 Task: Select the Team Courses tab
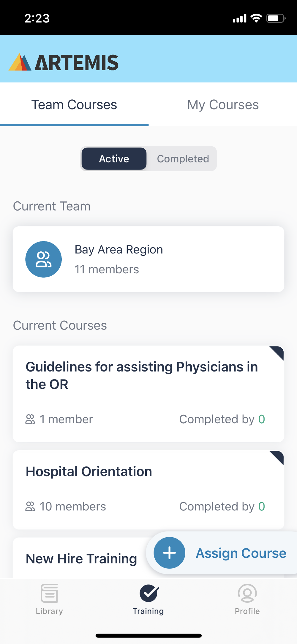[74, 105]
